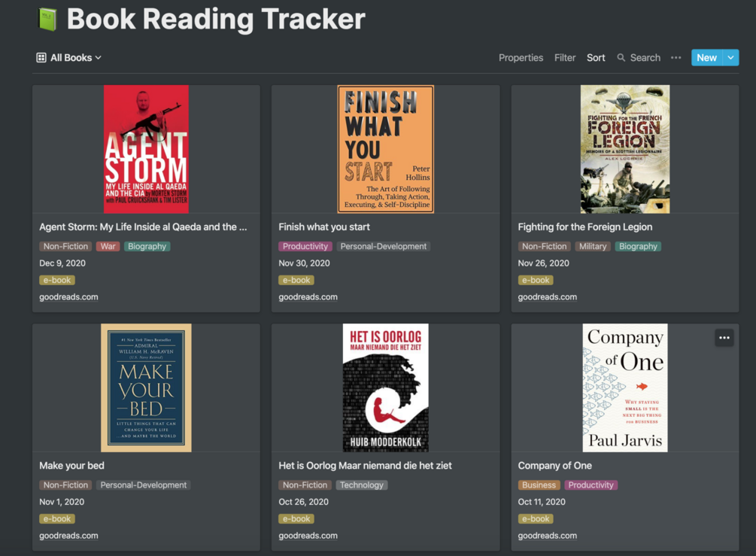Viewport: 756px width, 556px height.
Task: Click the red War tag
Action: [x=108, y=246]
